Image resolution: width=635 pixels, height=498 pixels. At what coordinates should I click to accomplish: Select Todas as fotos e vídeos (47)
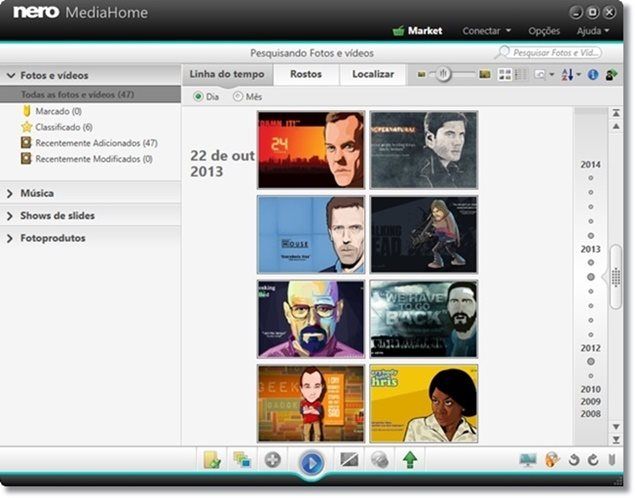coord(90,94)
